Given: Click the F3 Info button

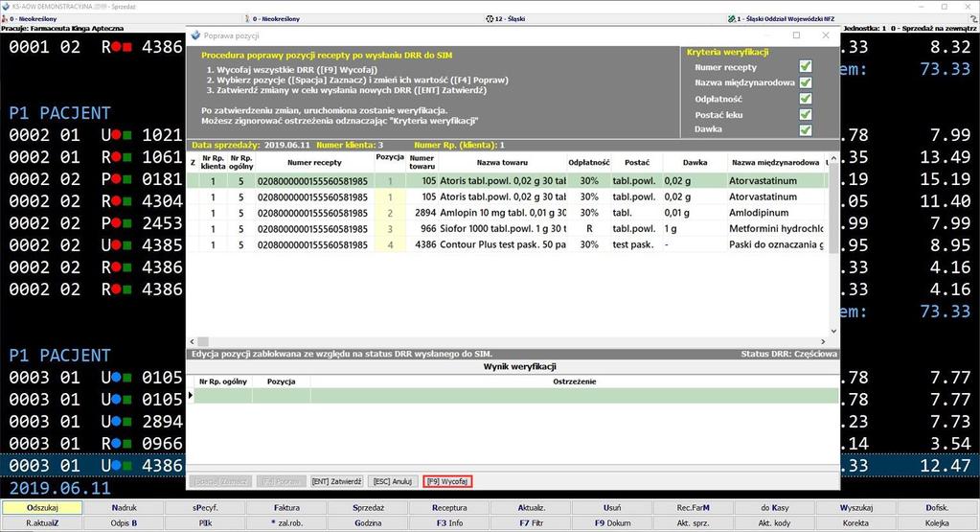Looking at the screenshot, I should tap(448, 523).
